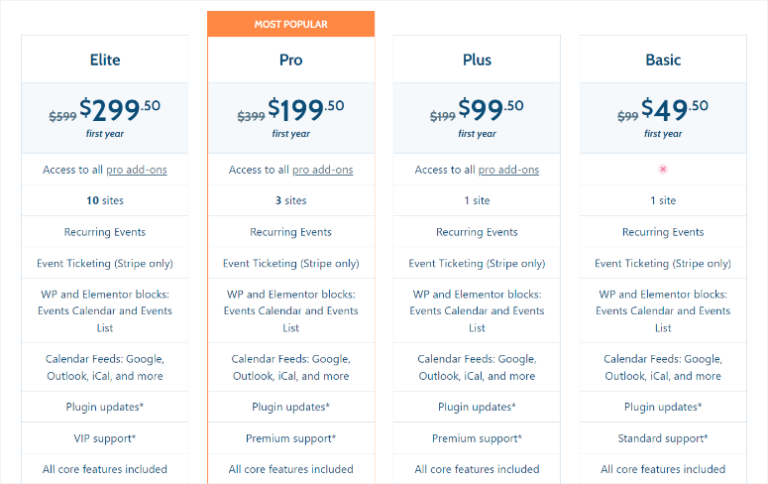Click the Elite 10 sites row
This screenshot has height=484, width=768.
[104, 201]
